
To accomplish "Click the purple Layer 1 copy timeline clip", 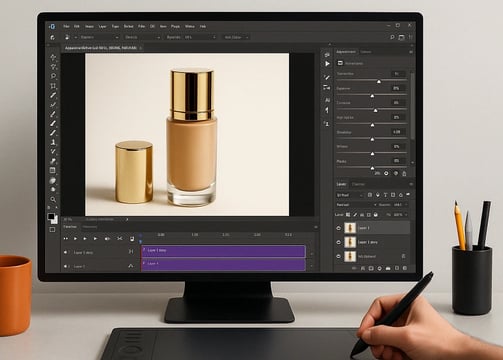I will click(x=223, y=251).
